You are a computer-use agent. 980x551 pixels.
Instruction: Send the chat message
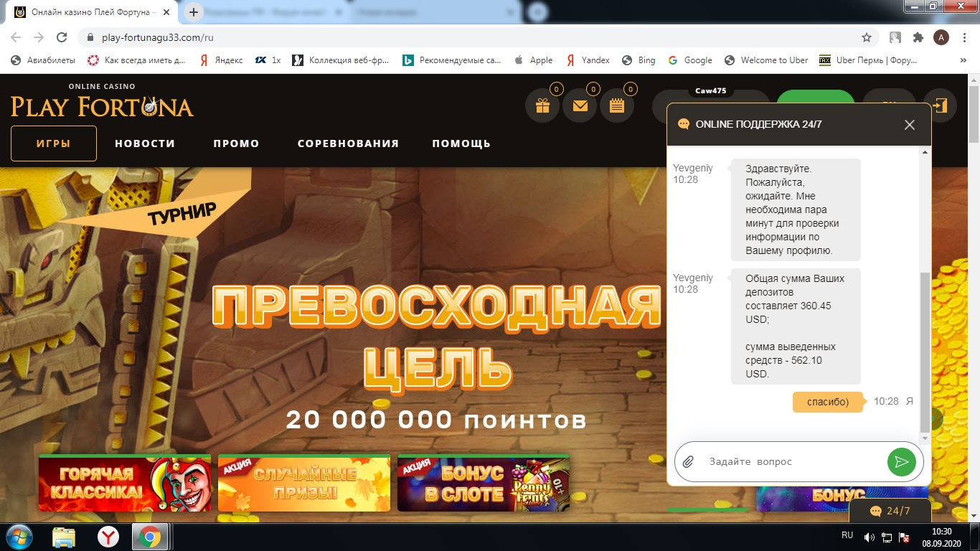click(902, 461)
